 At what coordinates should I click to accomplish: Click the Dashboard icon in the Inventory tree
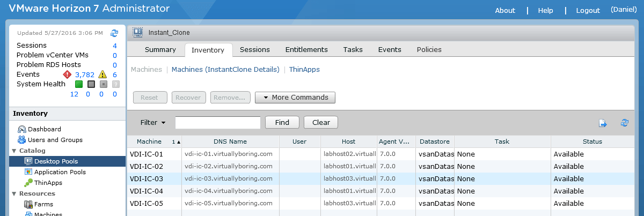[22, 129]
